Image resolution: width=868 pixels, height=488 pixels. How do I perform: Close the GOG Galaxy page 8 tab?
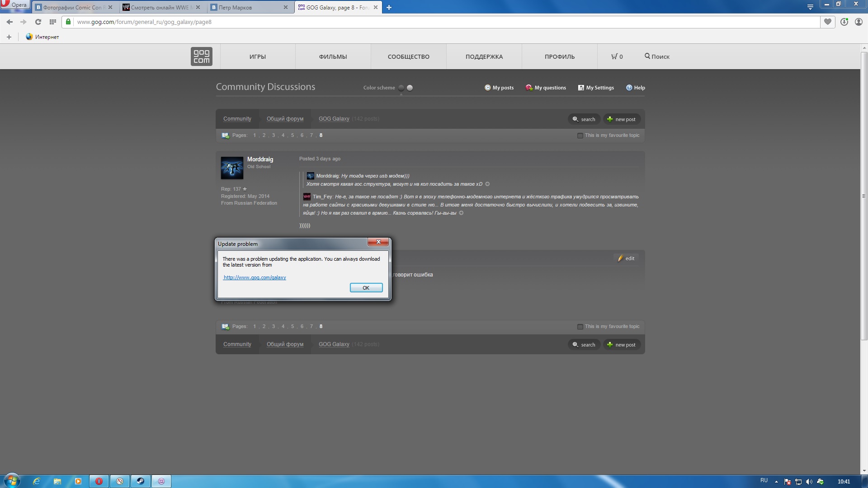pyautogui.click(x=376, y=7)
